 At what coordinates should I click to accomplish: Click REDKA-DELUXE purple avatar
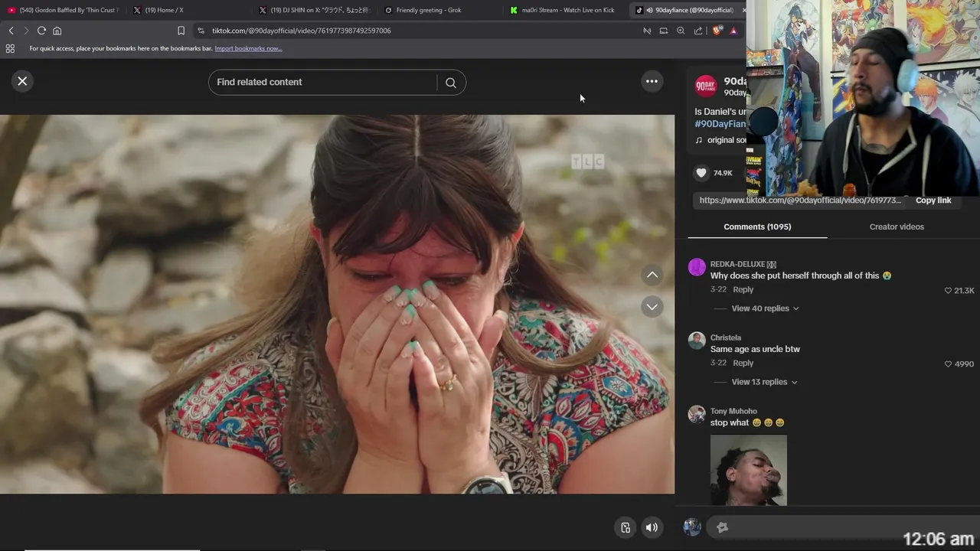click(x=697, y=267)
